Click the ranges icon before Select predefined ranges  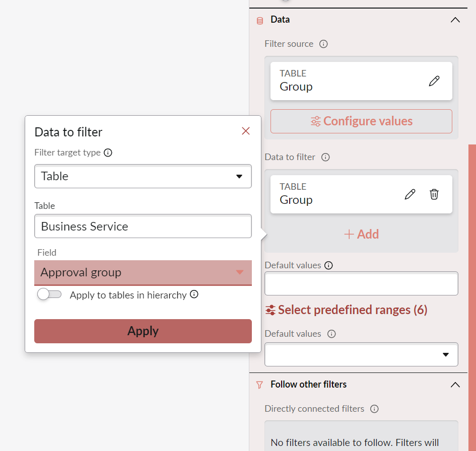point(271,310)
